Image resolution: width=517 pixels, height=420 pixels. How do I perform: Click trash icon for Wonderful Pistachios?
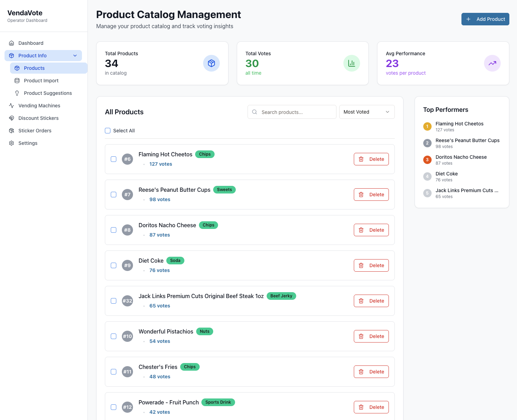click(x=361, y=336)
